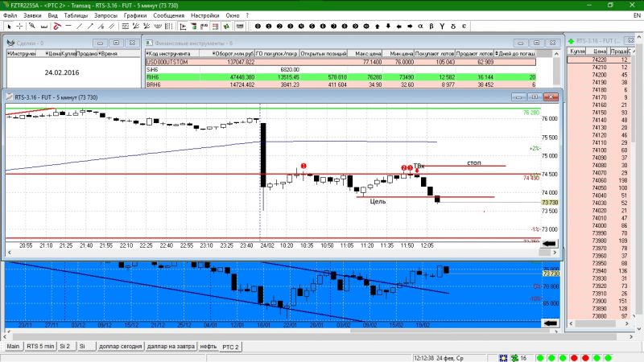Switch to the даллар на завтра tab
Image resolution: width=644 pixels, height=362 pixels.
click(171, 346)
